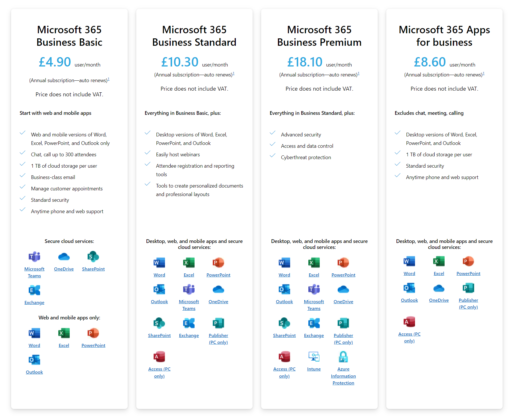The width and height of the screenshot is (512, 420).
Task: Click the OneDrive icon in Apps for business
Action: click(x=439, y=288)
